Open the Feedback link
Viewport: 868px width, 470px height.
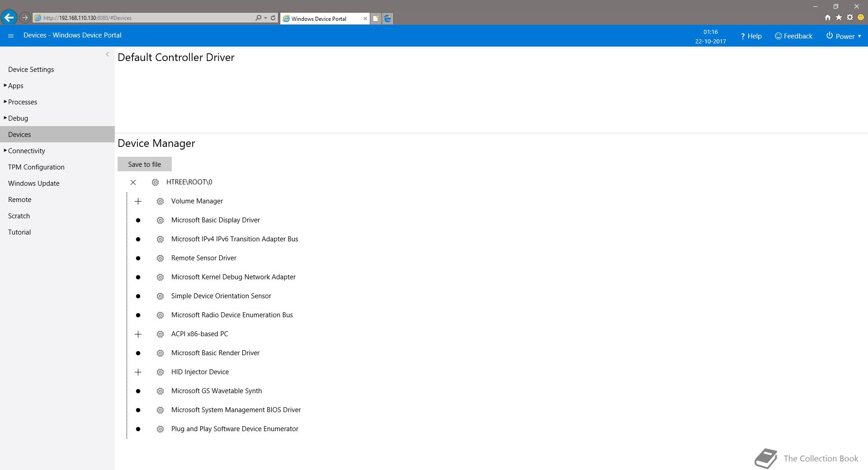click(793, 36)
